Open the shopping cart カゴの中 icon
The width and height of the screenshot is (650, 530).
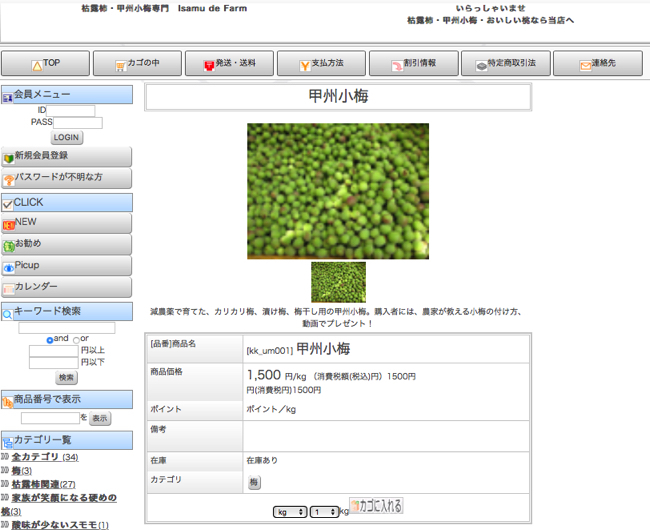click(120, 64)
